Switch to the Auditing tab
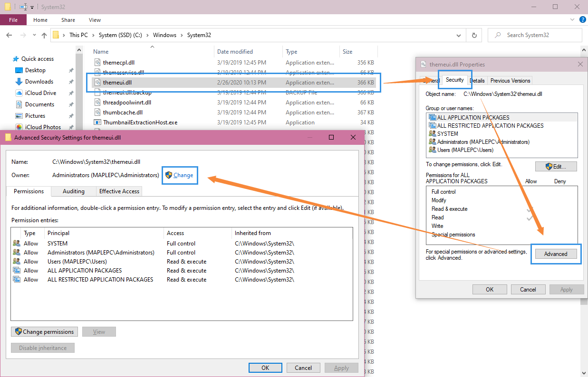588x377 pixels. click(x=74, y=191)
